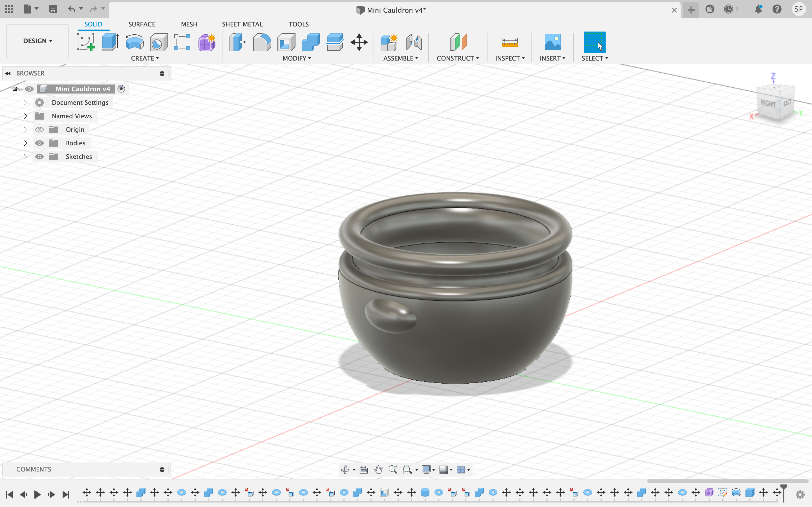The height and width of the screenshot is (507, 812).
Task: Expand the Sketches tree item
Action: pyautogui.click(x=25, y=156)
